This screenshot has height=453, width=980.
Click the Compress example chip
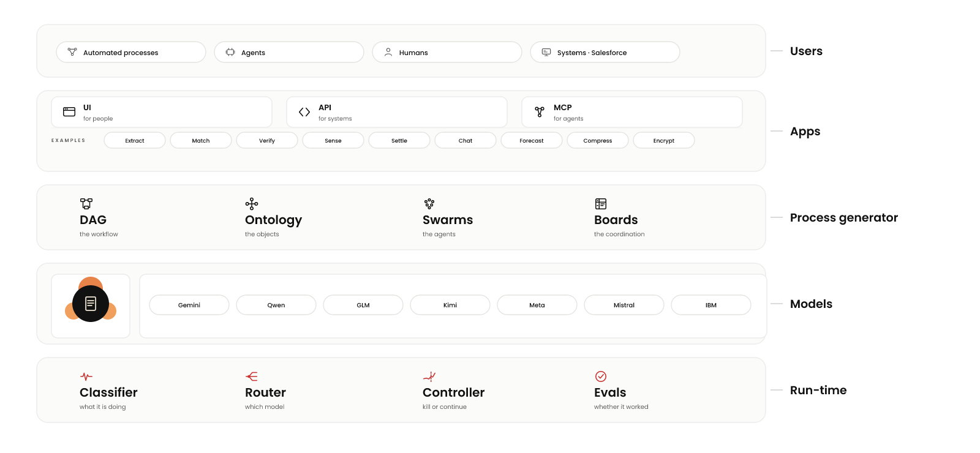[x=598, y=140]
